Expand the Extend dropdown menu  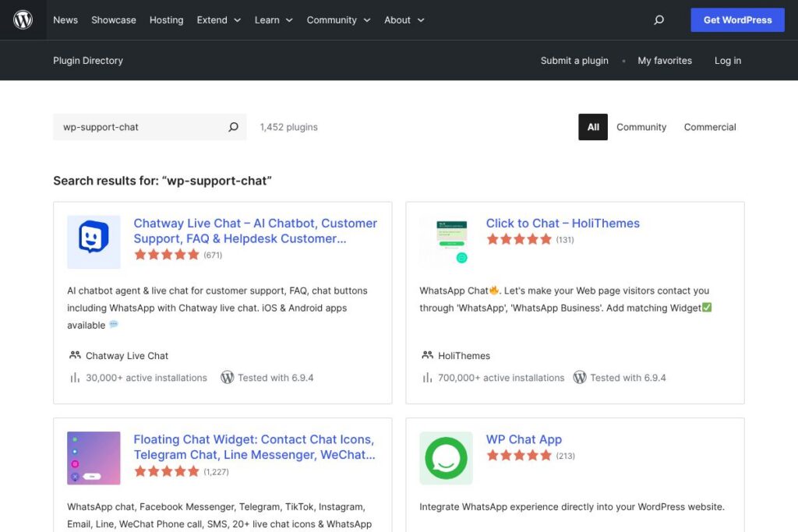point(218,20)
